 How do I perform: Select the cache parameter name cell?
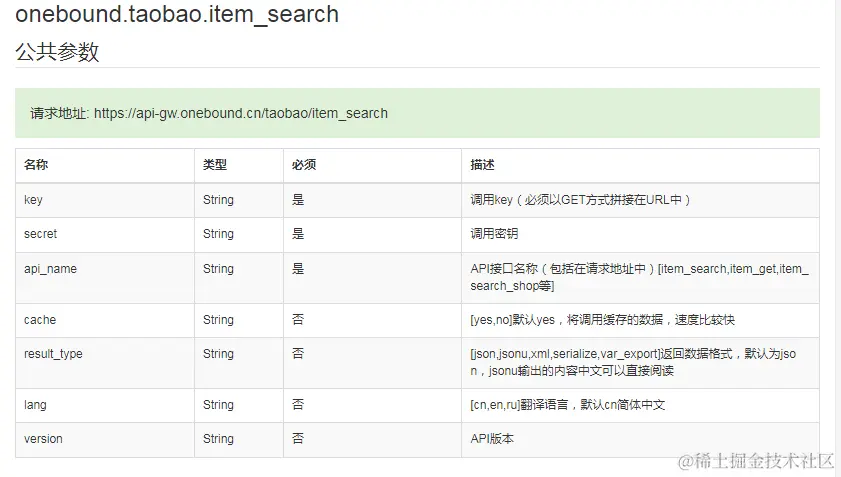pyautogui.click(x=40, y=320)
